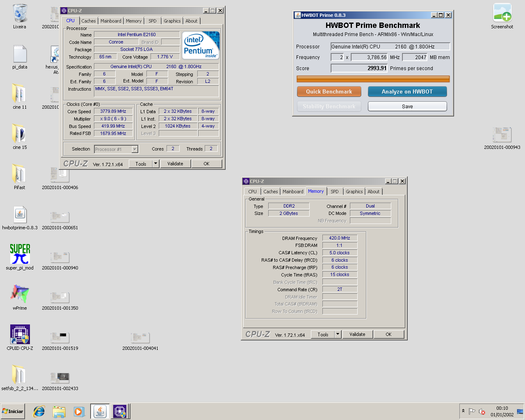Viewport: 525px width, 420px height.
Task: Open screenshot file 20020101-000943
Action: [502, 137]
